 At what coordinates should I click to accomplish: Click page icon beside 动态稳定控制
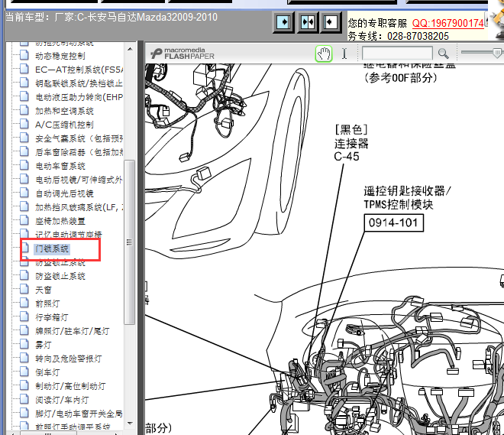click(24, 55)
